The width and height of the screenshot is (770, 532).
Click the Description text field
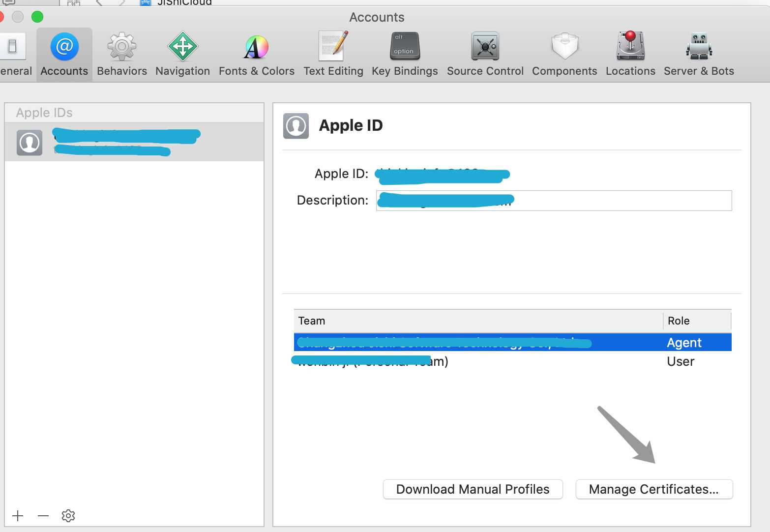click(x=554, y=201)
